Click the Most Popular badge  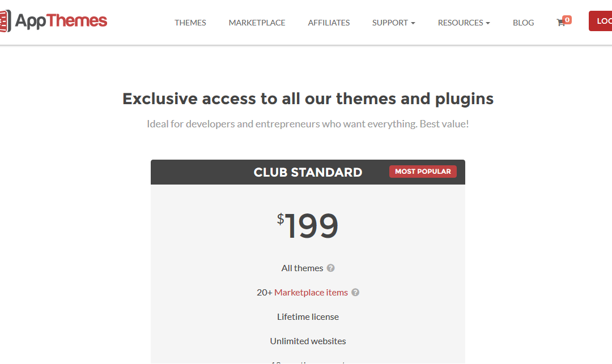point(423,172)
